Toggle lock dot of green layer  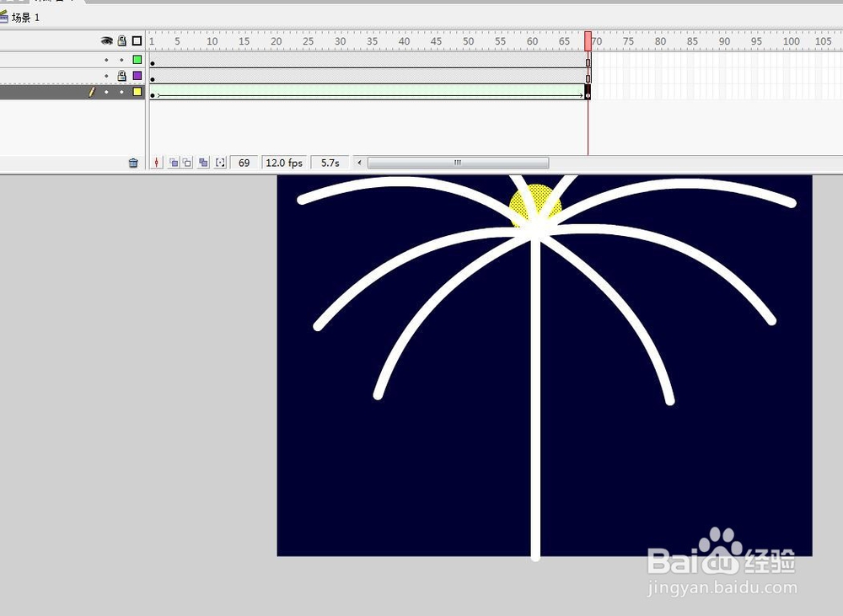coord(122,60)
